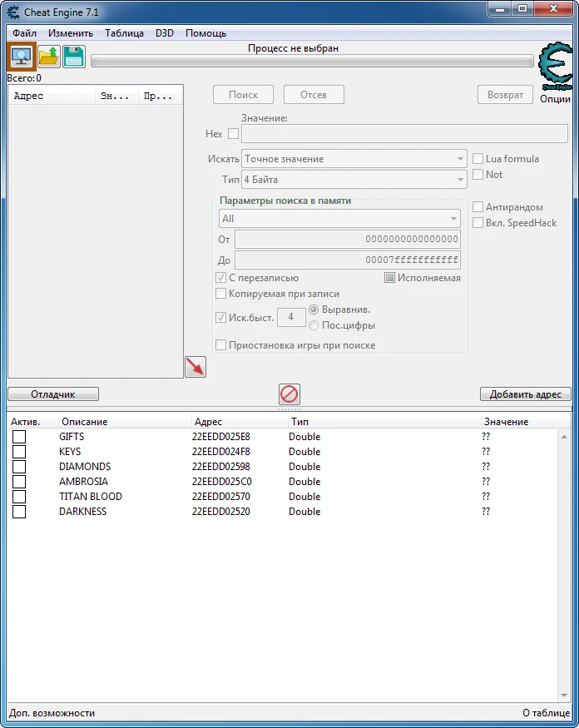Click the От start address field
This screenshot has width=579, height=728.
[348, 239]
